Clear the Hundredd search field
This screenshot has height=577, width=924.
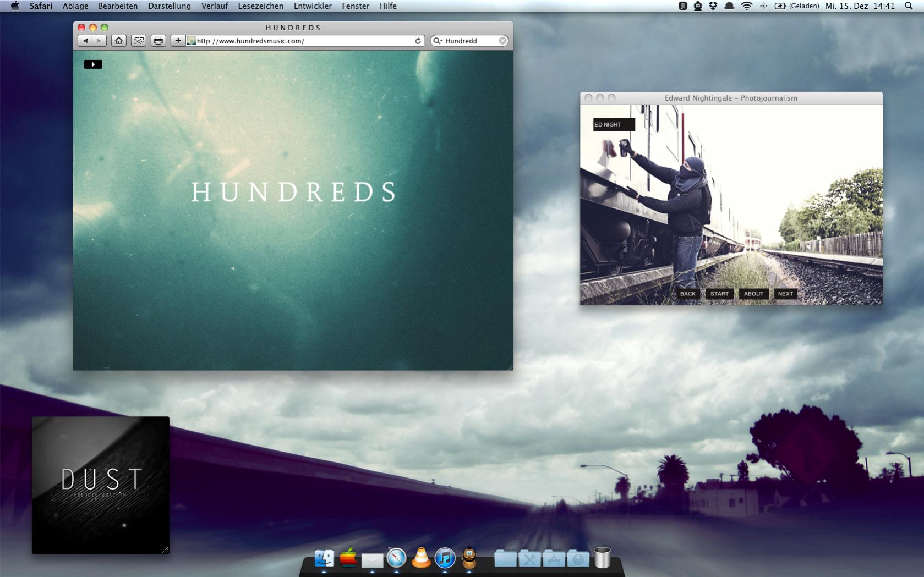click(x=502, y=41)
